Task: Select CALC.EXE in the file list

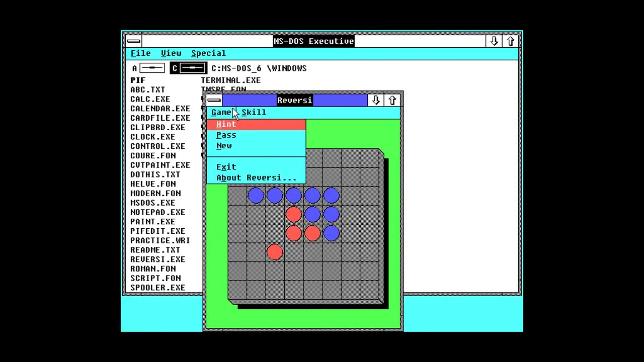Action: point(150,99)
